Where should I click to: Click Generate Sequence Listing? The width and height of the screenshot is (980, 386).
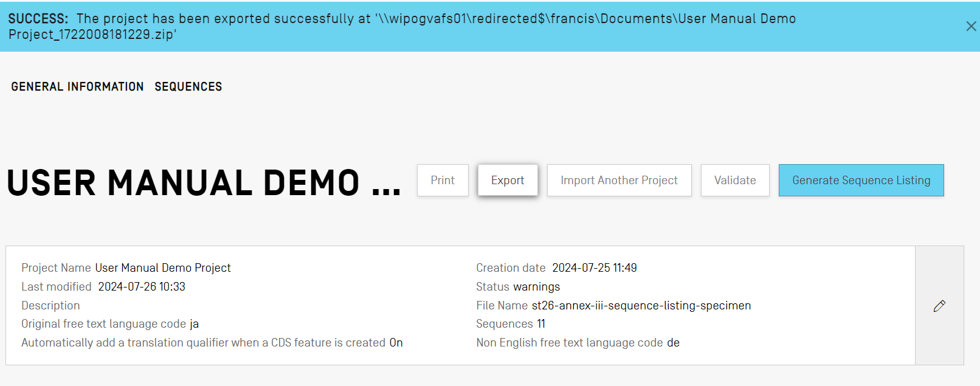(x=861, y=181)
